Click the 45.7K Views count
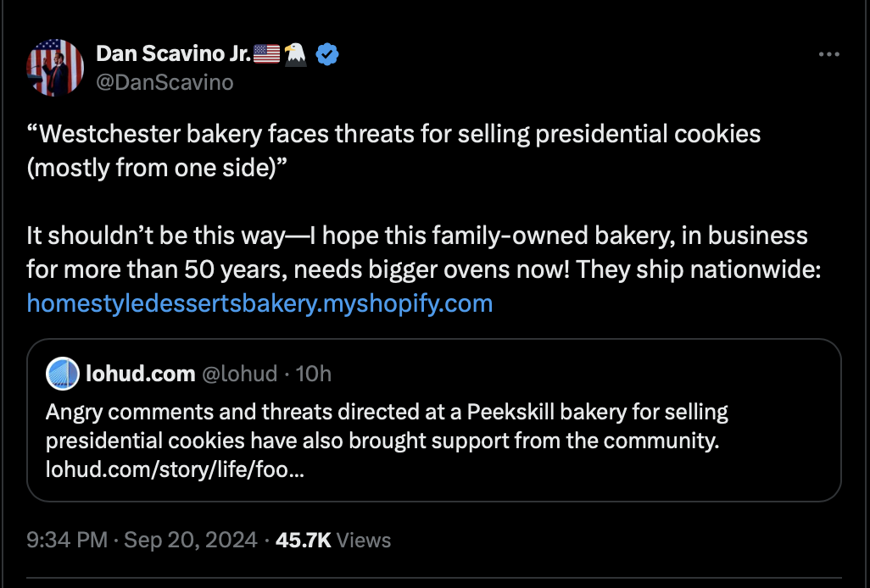The width and height of the screenshot is (870, 588). tap(333, 540)
